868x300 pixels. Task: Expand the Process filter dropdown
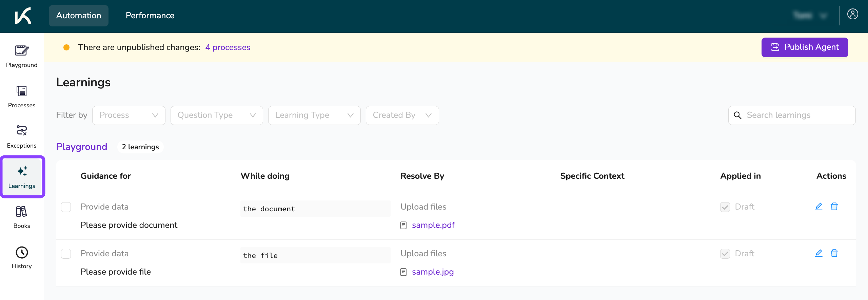point(129,115)
